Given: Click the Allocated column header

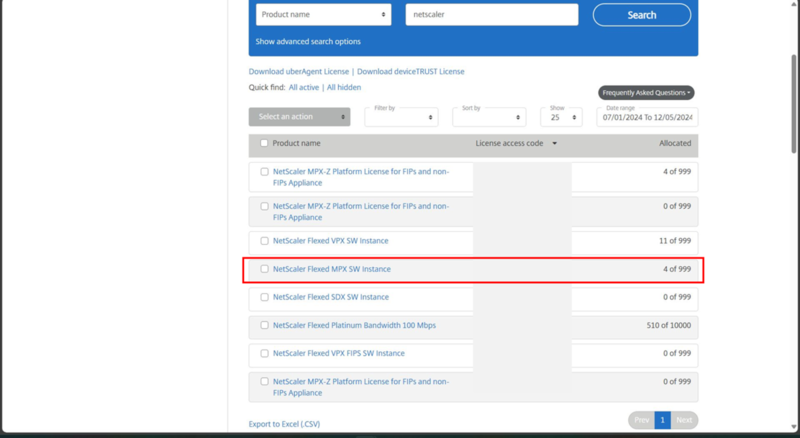Looking at the screenshot, I should pyautogui.click(x=675, y=143).
